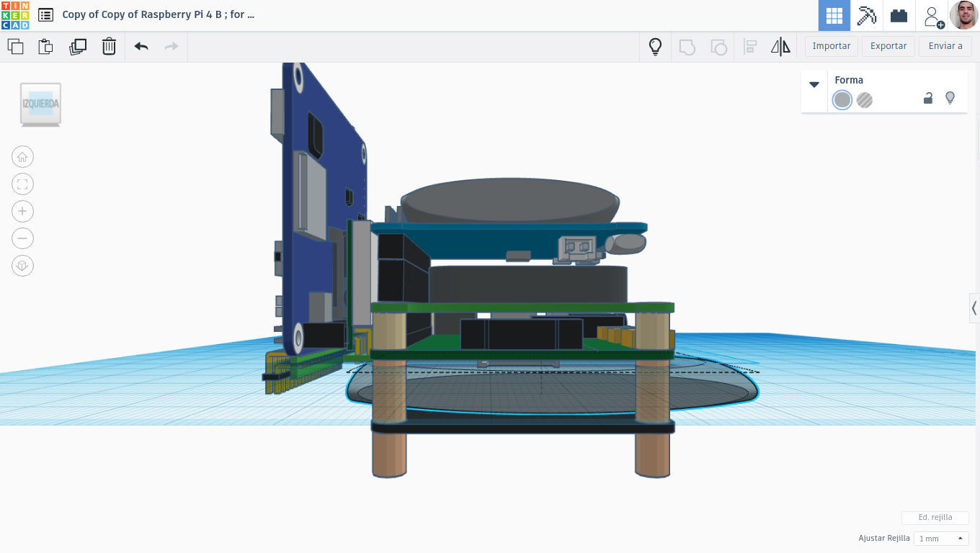
Task: Group the selected shapes
Action: [x=687, y=47]
